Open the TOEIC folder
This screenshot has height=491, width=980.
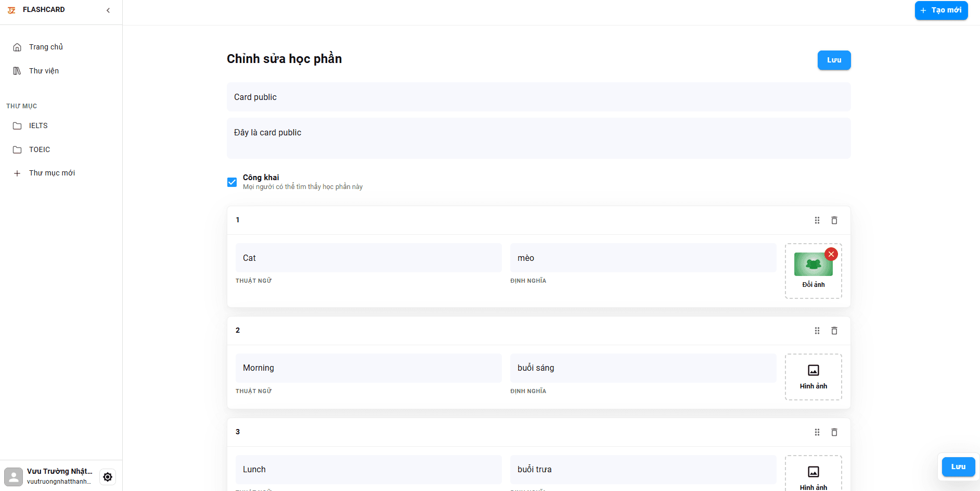[x=39, y=149]
